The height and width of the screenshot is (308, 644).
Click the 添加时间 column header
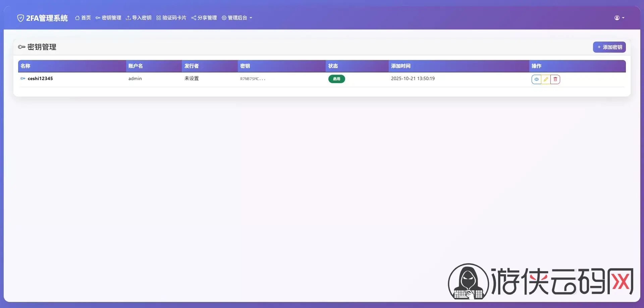coord(400,66)
